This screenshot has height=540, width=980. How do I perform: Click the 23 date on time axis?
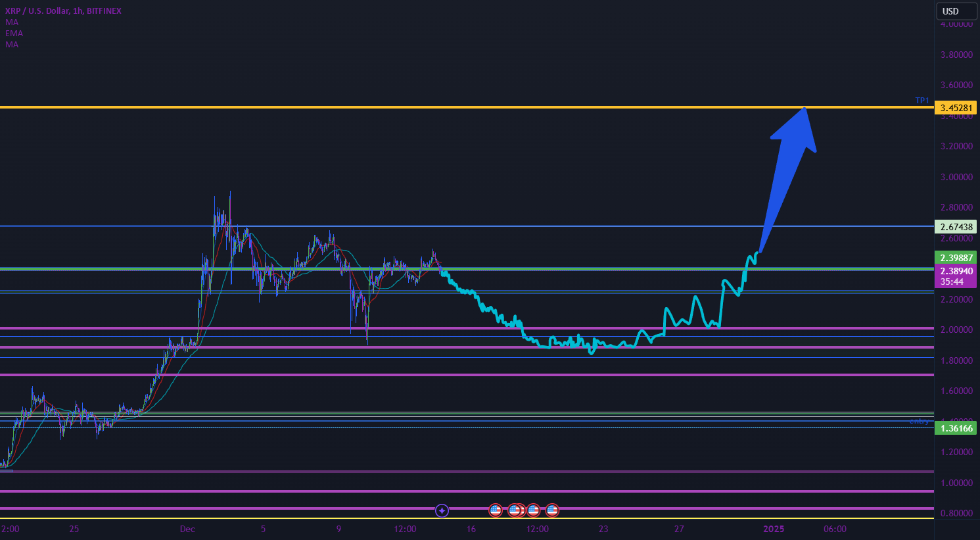pos(603,529)
